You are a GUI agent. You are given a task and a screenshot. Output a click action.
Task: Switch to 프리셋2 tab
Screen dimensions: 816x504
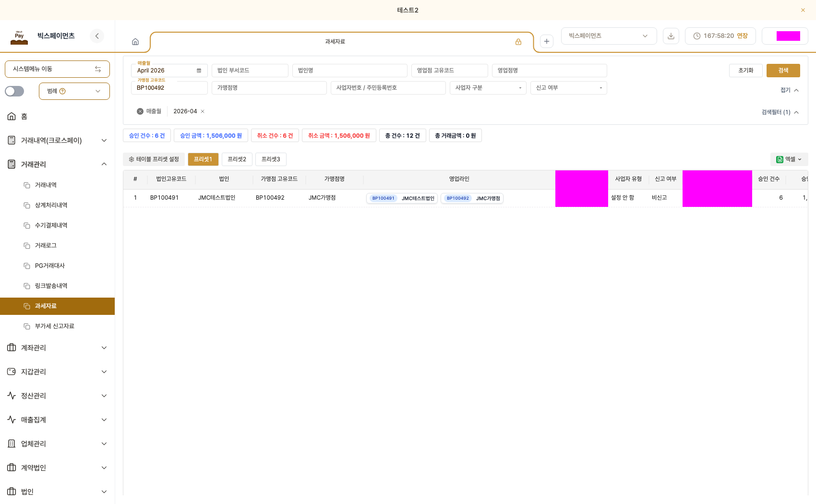coord(237,159)
